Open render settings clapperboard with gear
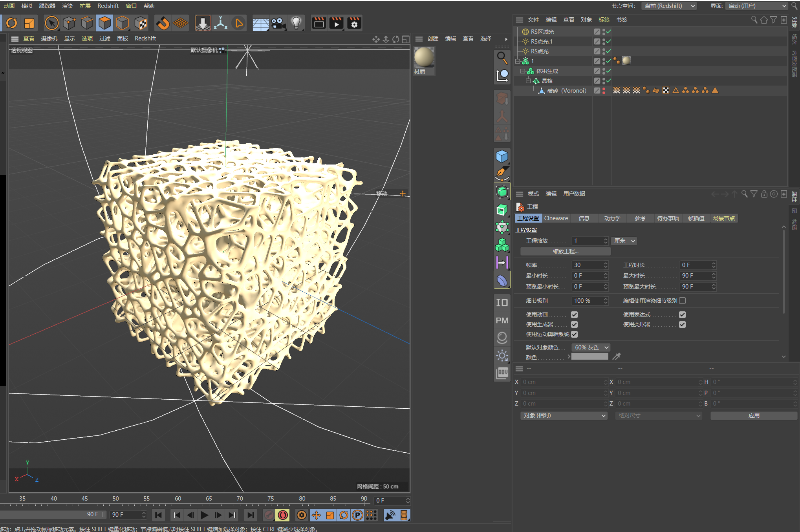This screenshot has height=532, width=800. point(354,23)
